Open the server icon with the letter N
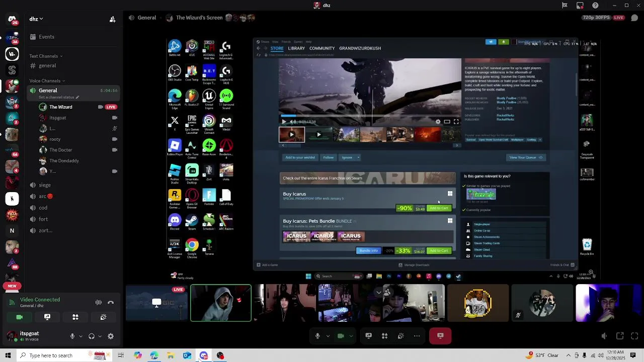644x362 pixels. point(12,231)
